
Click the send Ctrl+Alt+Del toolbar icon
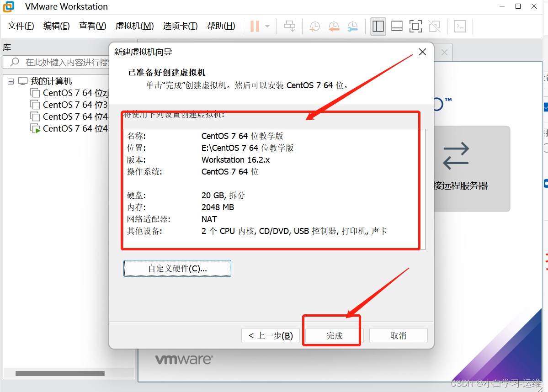coord(289,26)
